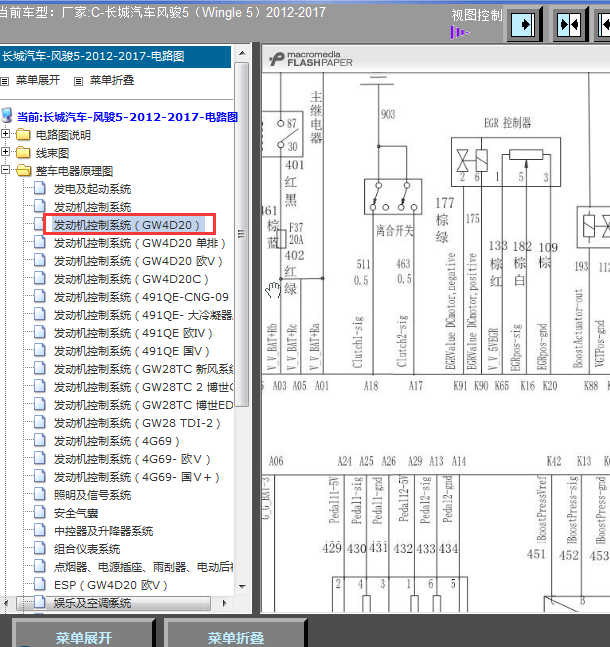The width and height of the screenshot is (610, 647).
Task: Open 发动机控制系统（GW28TC 新风系
Action: (x=143, y=369)
